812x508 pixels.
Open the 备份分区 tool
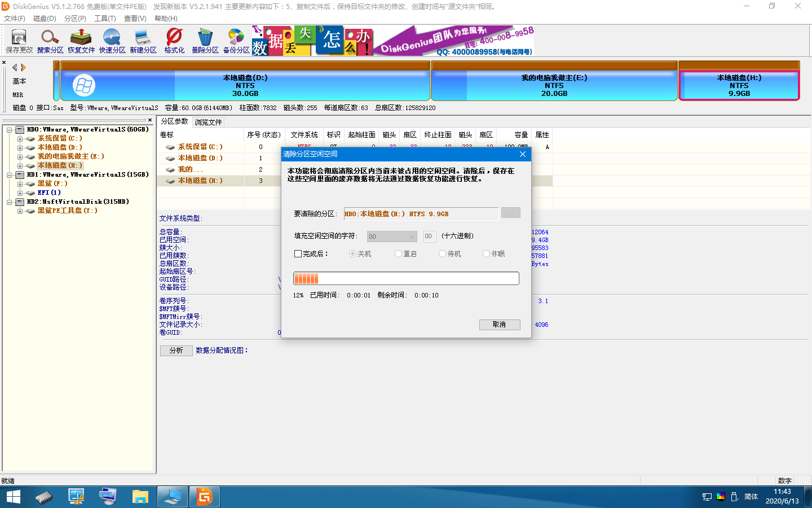pyautogui.click(x=236, y=41)
